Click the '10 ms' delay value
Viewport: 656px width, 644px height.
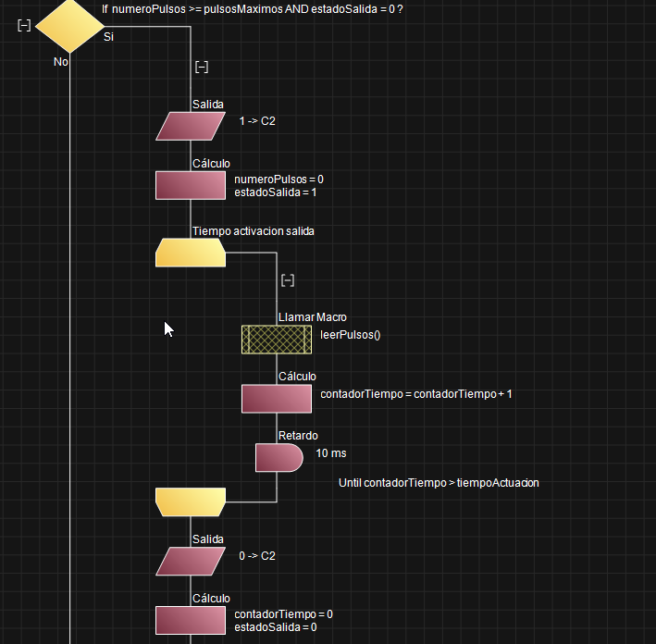pos(331,453)
